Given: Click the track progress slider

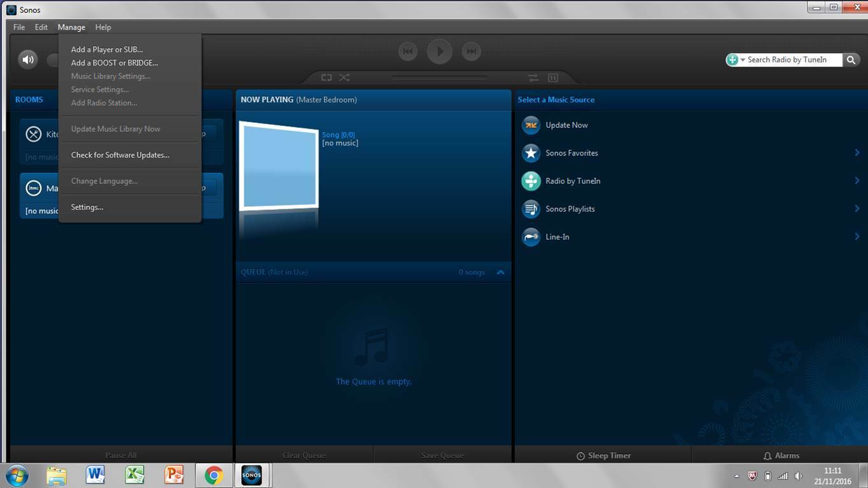Looking at the screenshot, I should tap(440, 78).
